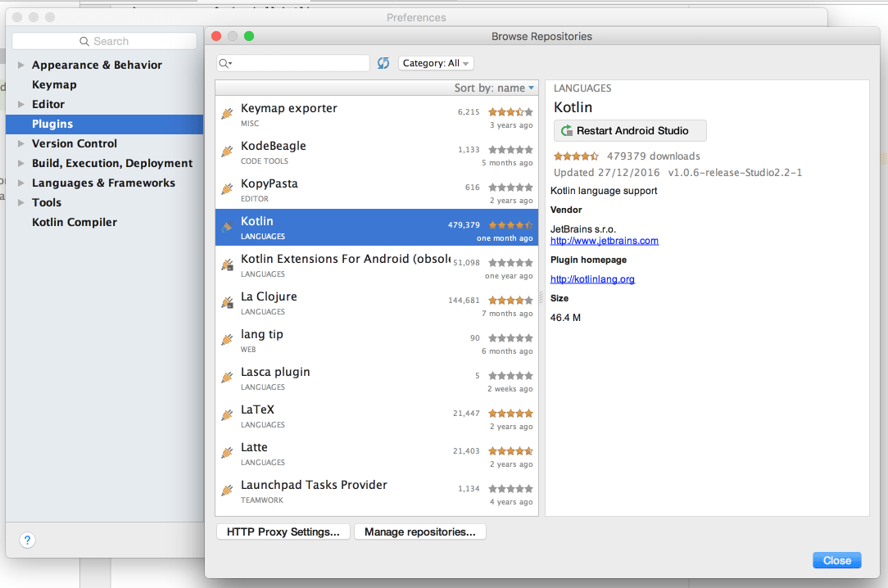
Task: Click Restart Android Studio button
Action: (x=630, y=131)
